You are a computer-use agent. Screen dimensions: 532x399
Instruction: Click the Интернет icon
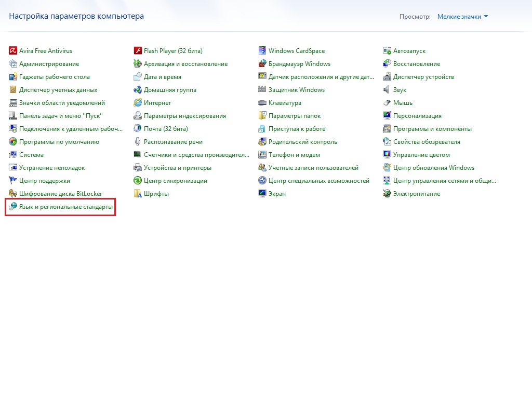click(138, 103)
